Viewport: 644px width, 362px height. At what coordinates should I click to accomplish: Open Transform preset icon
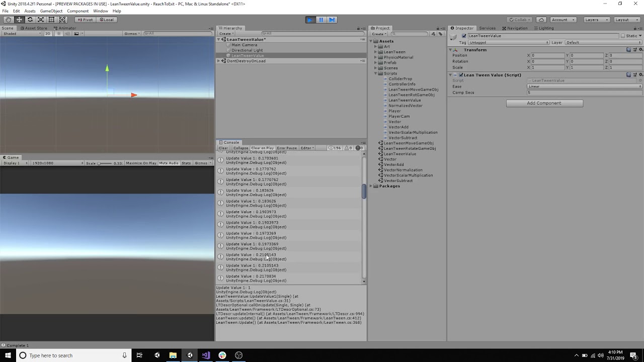point(634,50)
